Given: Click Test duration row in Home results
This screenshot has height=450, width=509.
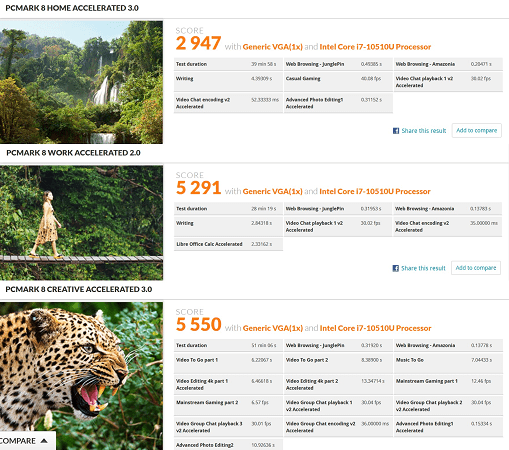Looking at the screenshot, I should pos(228,64).
